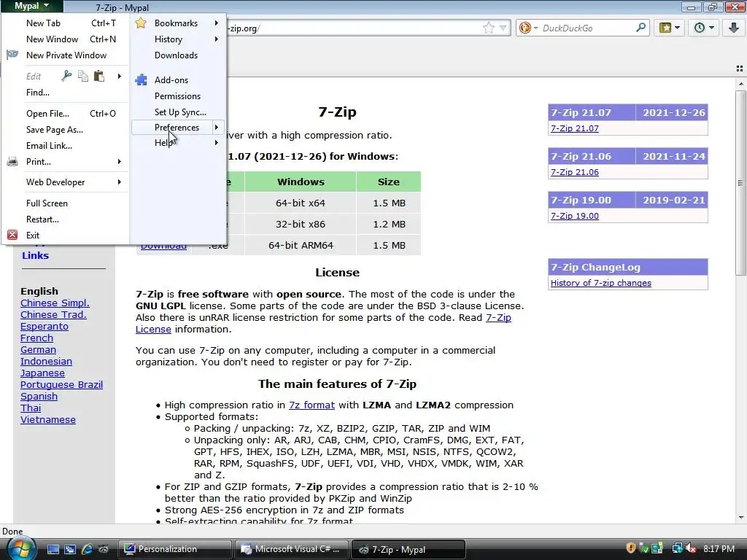Switch language to Esperanto
Image resolution: width=747 pixels, height=560 pixels.
click(44, 326)
